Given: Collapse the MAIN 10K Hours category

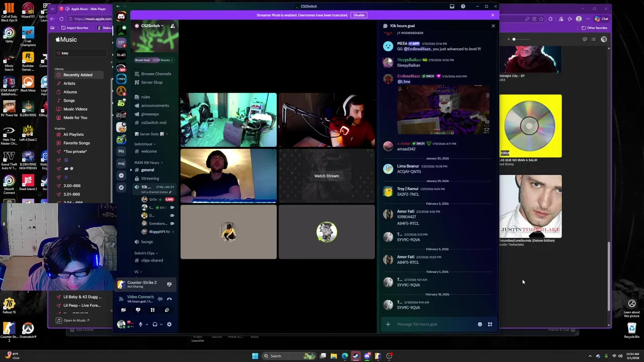Looking at the screenshot, I should [148, 162].
